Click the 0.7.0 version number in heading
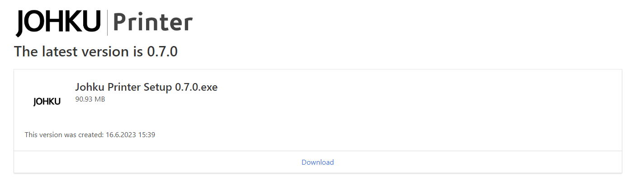The image size is (644, 185). click(162, 51)
